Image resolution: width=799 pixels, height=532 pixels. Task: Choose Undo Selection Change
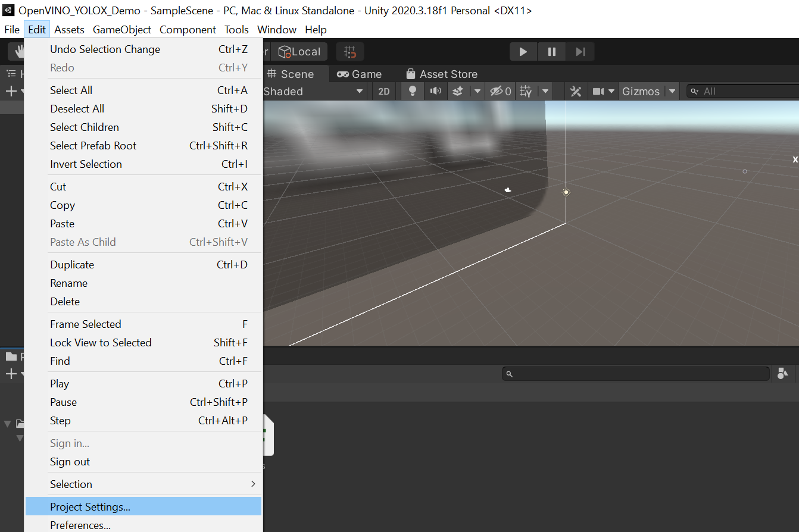coord(143,49)
